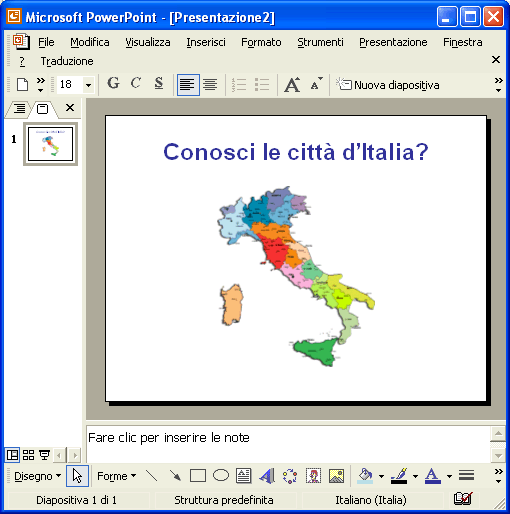Open the Inserisci menu

[x=206, y=42]
